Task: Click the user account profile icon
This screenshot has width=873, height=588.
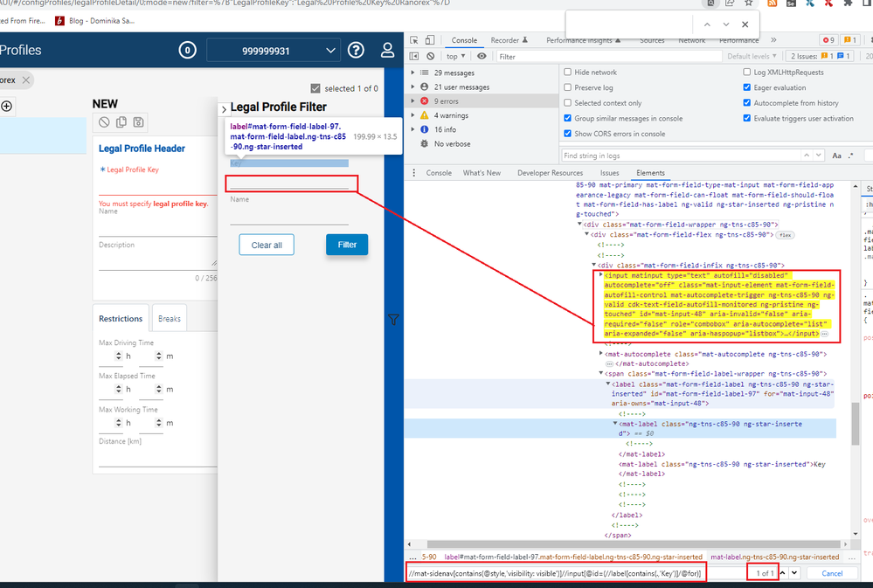Action: [x=387, y=51]
